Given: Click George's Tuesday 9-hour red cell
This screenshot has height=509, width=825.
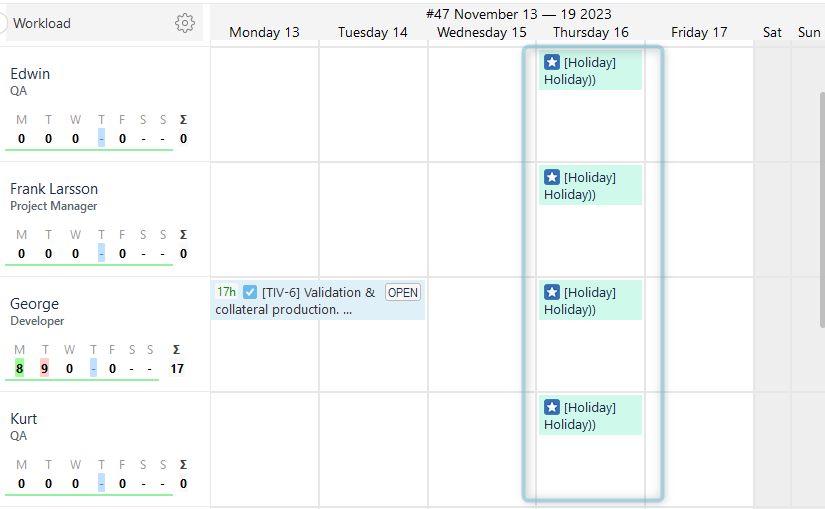Looking at the screenshot, I should (x=45, y=368).
